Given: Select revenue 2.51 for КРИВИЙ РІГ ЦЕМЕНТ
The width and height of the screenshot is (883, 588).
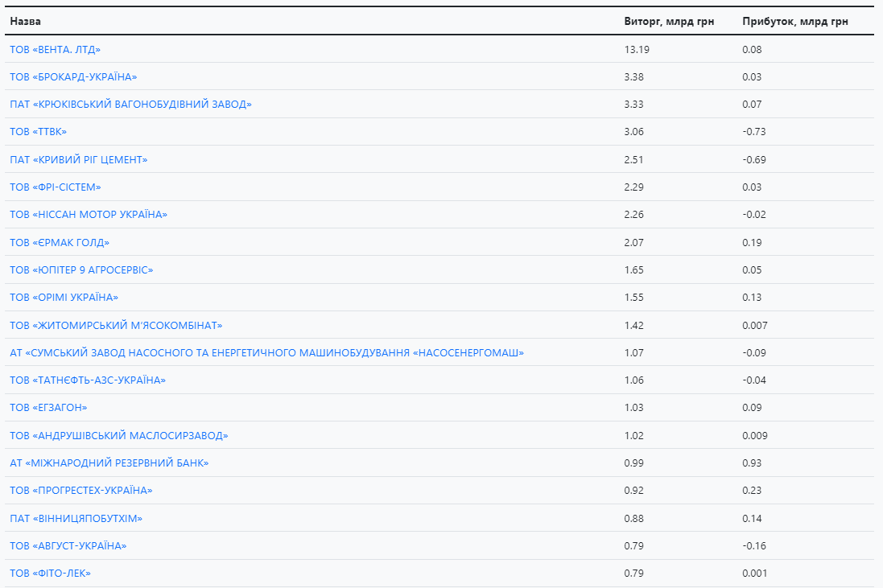Looking at the screenshot, I should [x=634, y=160].
